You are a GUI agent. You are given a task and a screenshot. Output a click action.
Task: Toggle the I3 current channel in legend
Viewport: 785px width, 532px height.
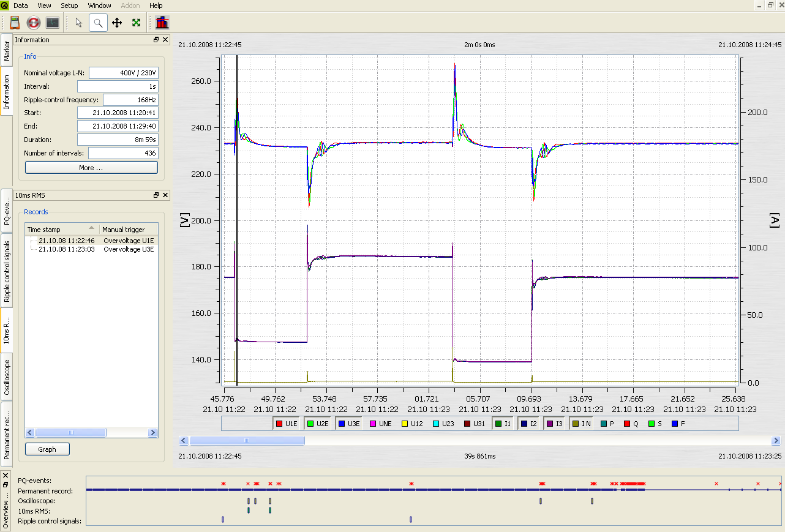tap(555, 424)
